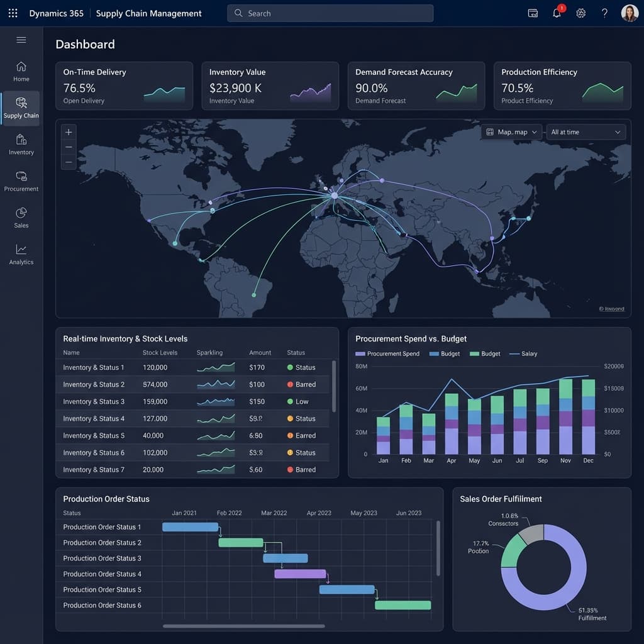Open notifications with the bell icon
This screenshot has width=644, height=644.
(556, 13)
